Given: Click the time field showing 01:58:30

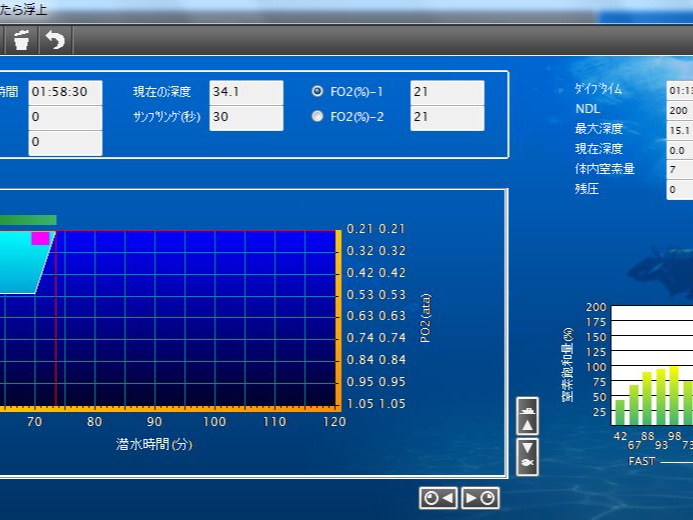Looking at the screenshot, I should point(65,92).
